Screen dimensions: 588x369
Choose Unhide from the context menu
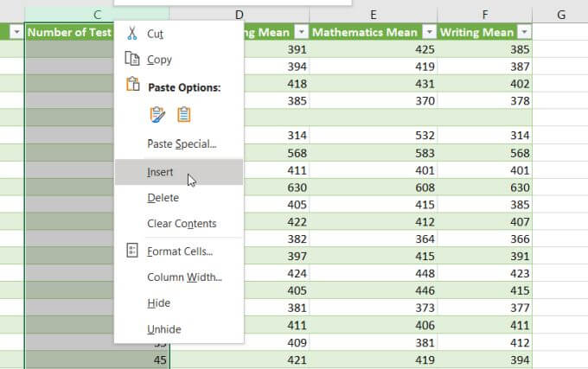click(x=179, y=329)
